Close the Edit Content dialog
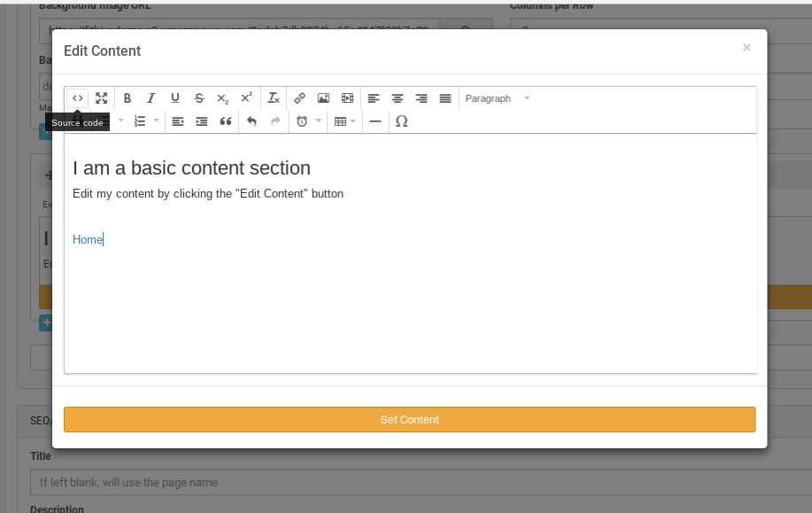Viewport: 812px width, 513px height. 746,48
